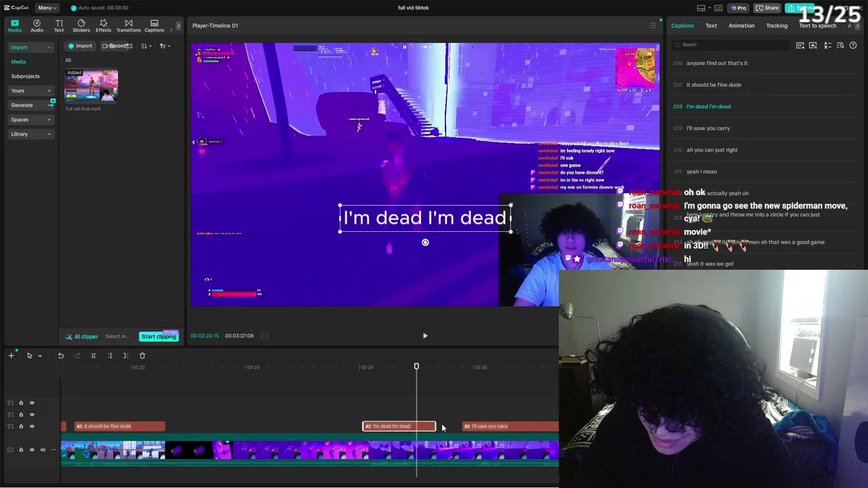This screenshot has width=868, height=488.
Task: Open the Captions tool in top toolbar
Action: click(x=154, y=26)
